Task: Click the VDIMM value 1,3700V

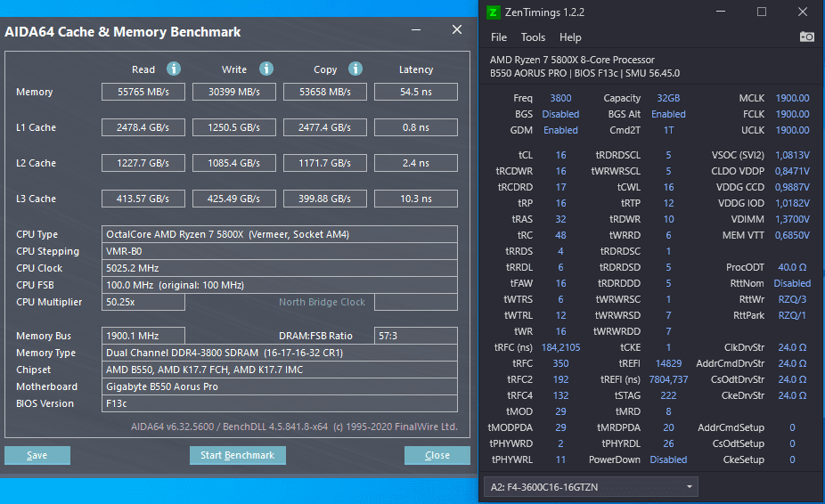Action: 792,219
